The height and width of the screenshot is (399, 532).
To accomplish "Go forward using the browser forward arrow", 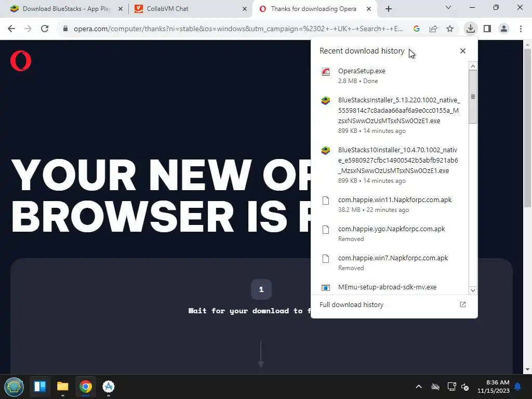I will click(x=28, y=29).
